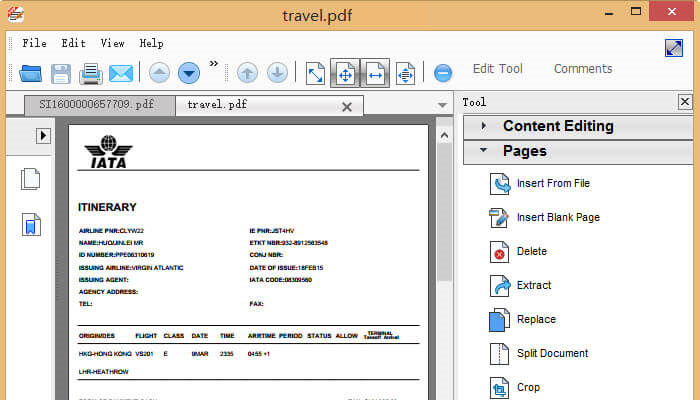Click the Email envelope icon
The width and height of the screenshot is (700, 400).
tap(121, 73)
